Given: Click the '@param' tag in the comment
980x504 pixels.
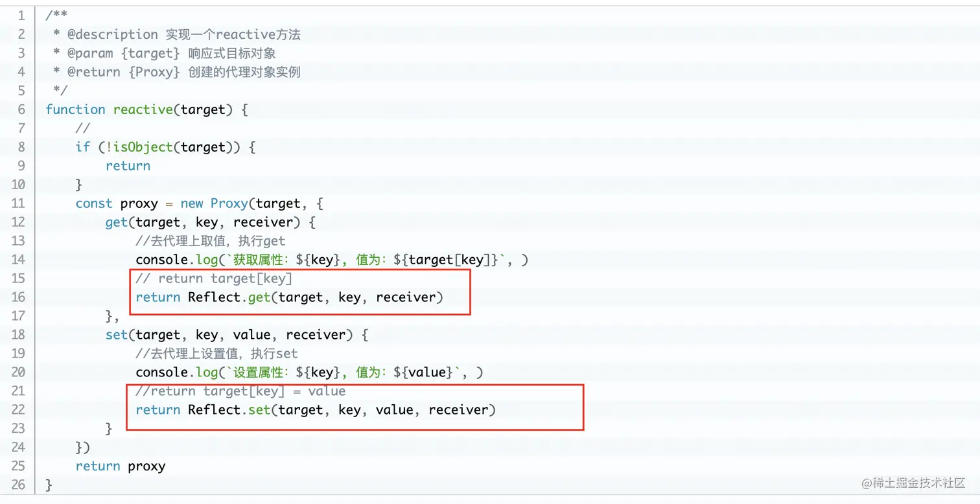Looking at the screenshot, I should click(x=90, y=53).
